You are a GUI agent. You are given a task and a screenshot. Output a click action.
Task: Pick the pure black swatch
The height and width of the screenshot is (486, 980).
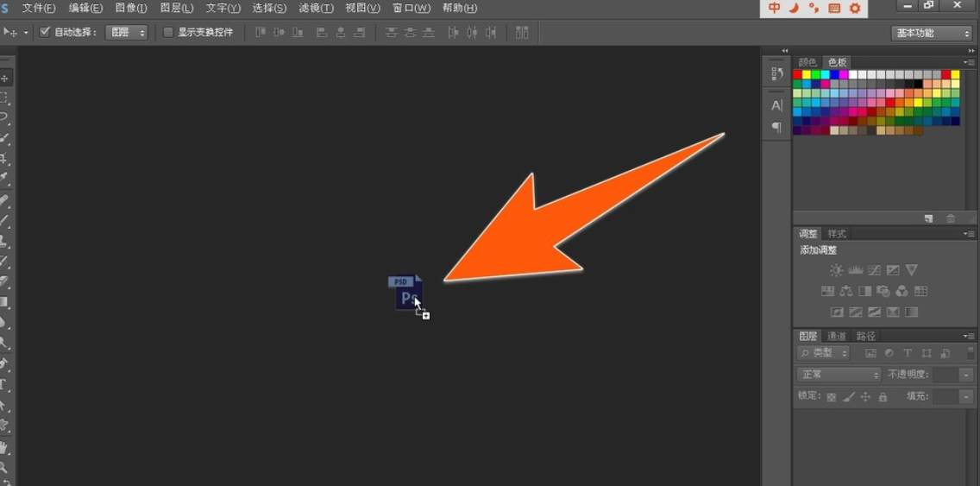point(918,84)
